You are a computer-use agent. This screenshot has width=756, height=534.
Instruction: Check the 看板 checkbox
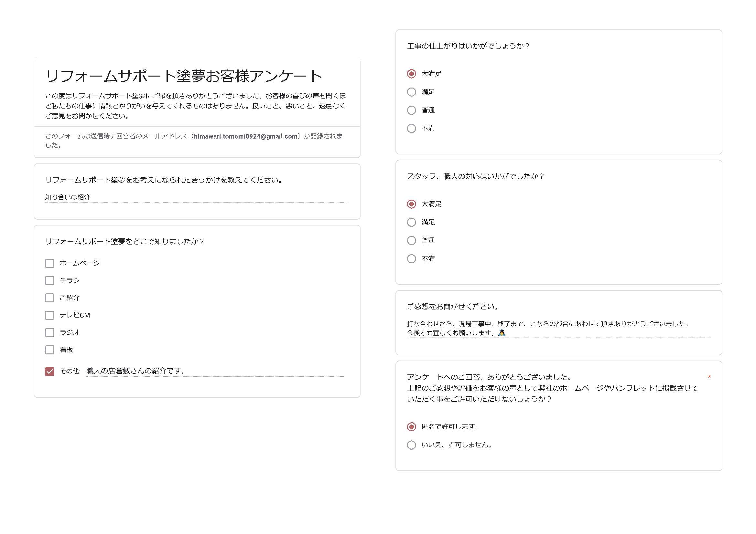50,350
